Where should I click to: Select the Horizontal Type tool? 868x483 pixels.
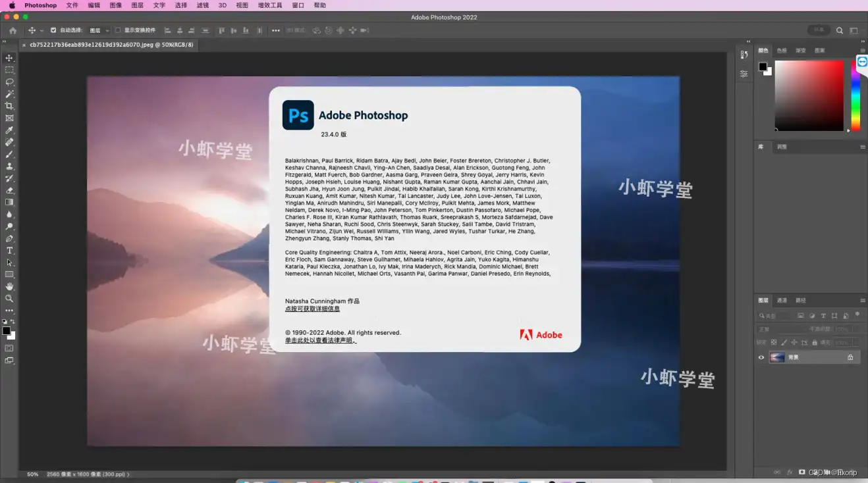tap(9, 250)
